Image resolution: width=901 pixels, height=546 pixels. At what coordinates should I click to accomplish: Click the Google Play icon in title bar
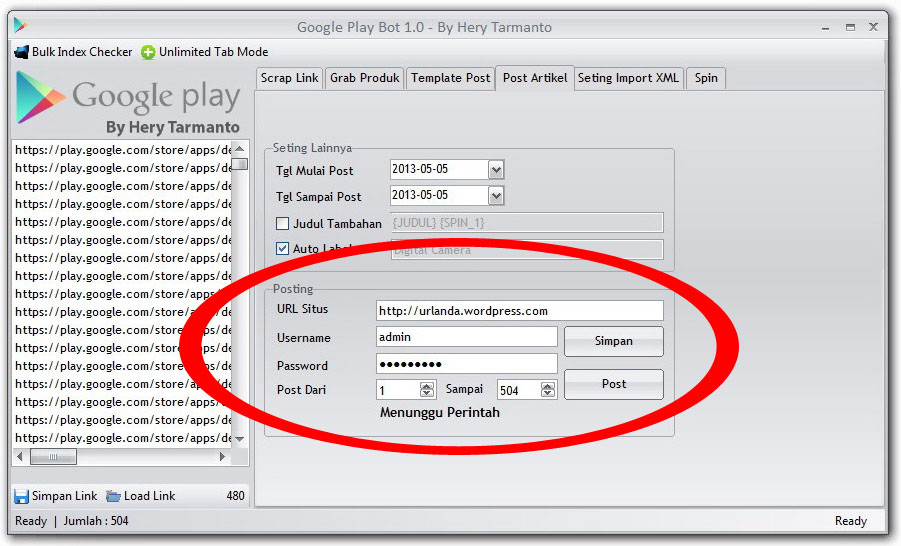[20, 25]
